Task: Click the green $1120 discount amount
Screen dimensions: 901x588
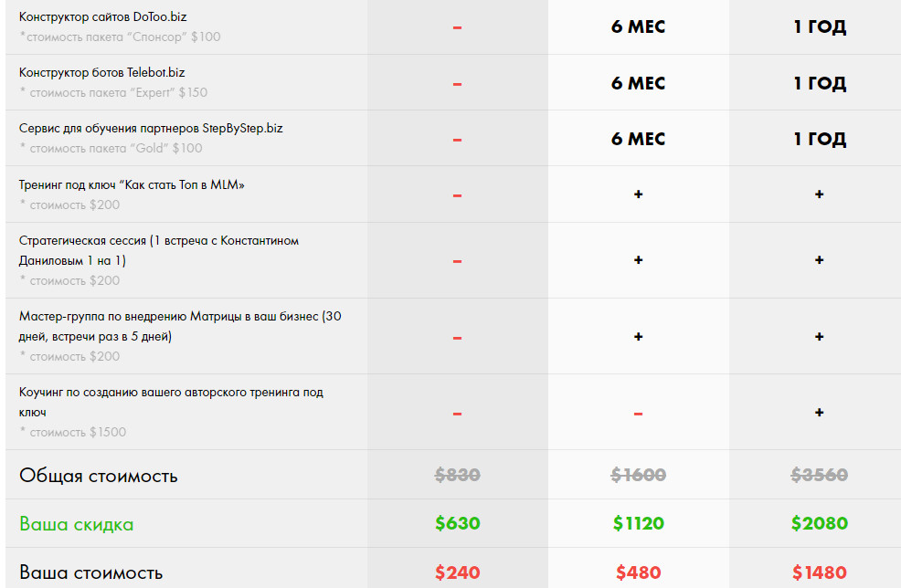Action: (638, 524)
